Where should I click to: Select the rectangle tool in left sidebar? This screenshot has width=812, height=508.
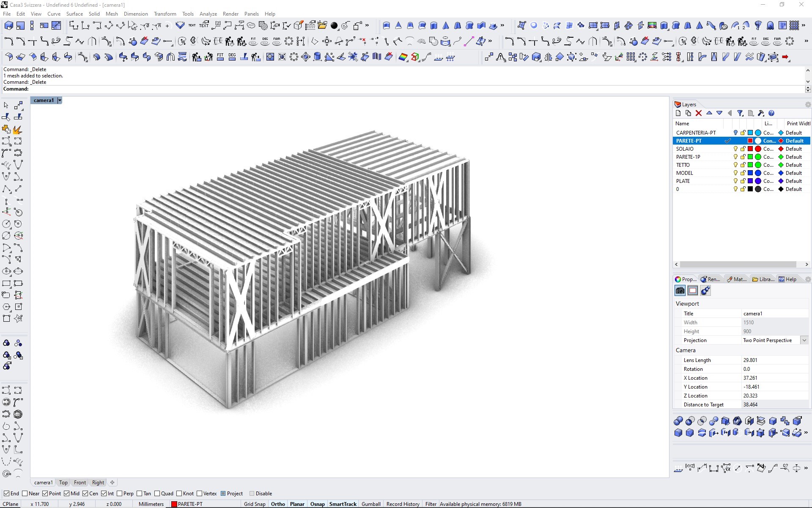click(6, 283)
